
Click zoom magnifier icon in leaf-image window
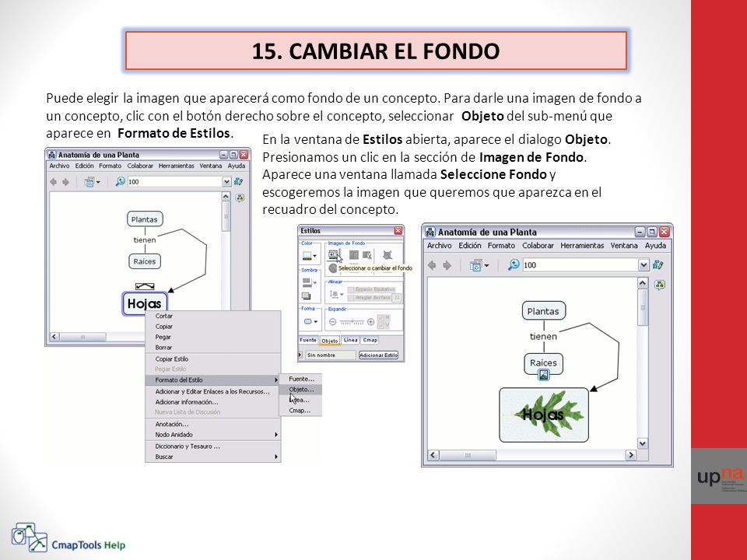(x=514, y=264)
